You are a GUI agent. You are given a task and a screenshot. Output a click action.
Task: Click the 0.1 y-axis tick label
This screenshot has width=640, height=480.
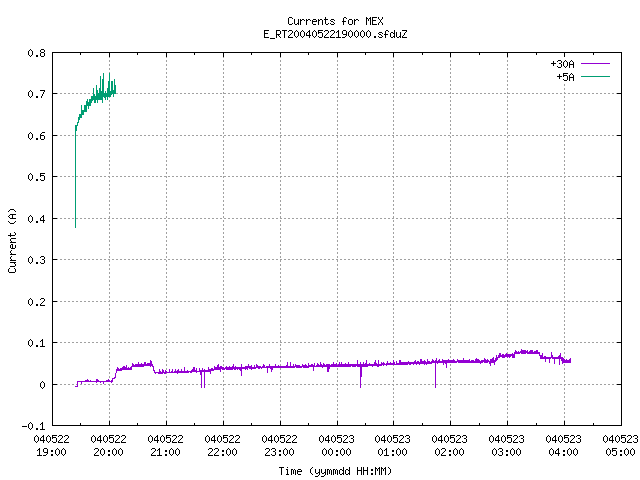(36, 343)
